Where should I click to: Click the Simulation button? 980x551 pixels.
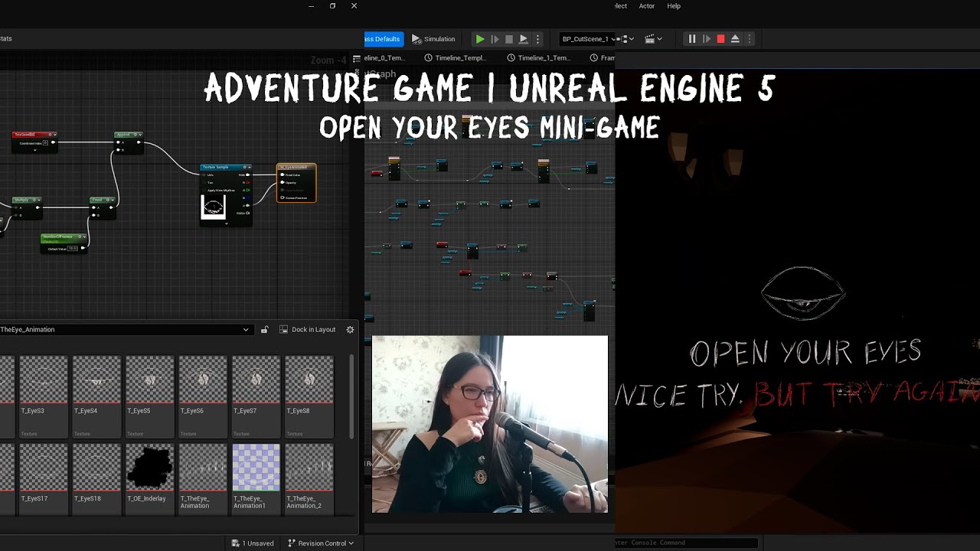(433, 39)
